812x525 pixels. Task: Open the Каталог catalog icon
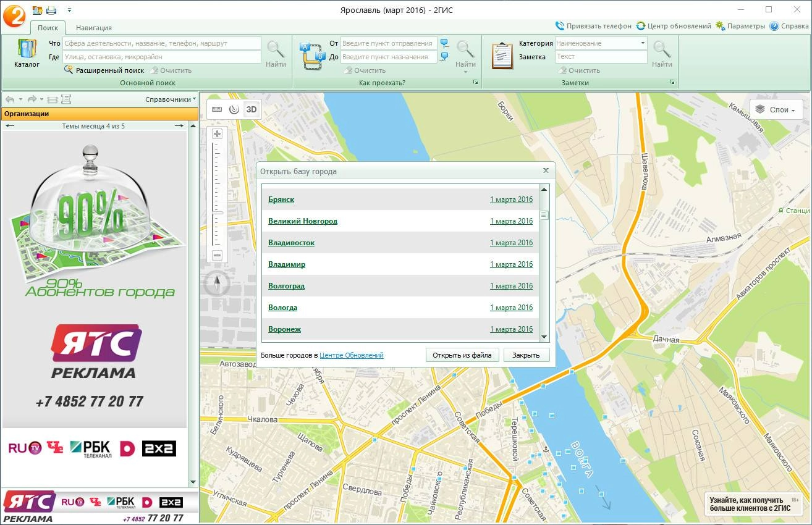[27, 54]
